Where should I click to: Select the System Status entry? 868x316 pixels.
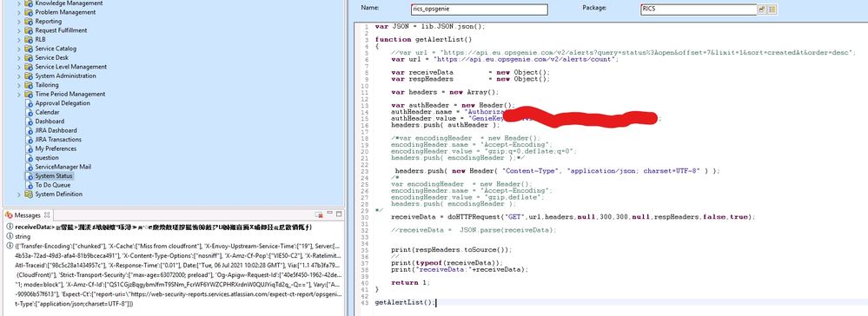[54, 176]
